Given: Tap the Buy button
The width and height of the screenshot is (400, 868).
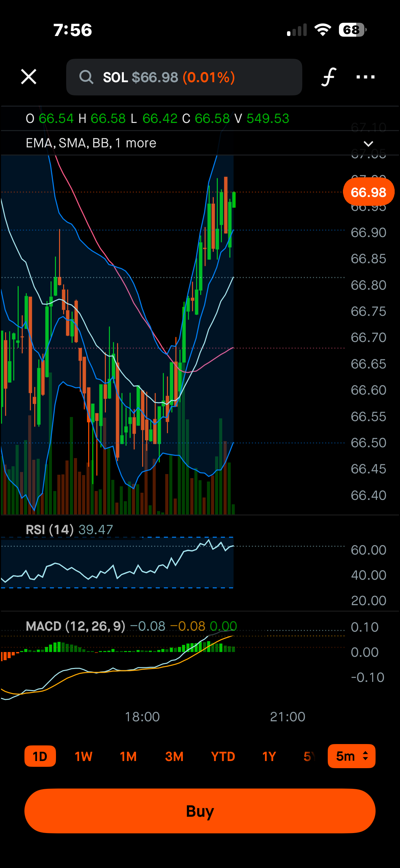Looking at the screenshot, I should [x=200, y=811].
